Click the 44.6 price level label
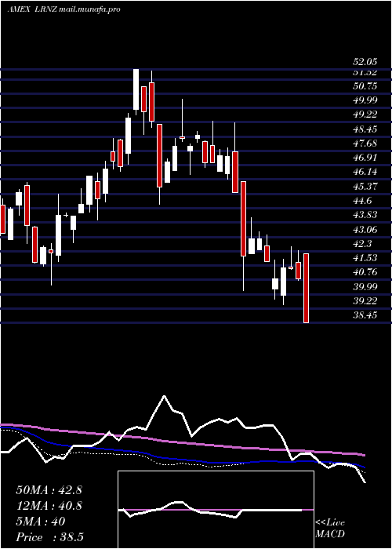The image size is (392, 549). click(x=362, y=201)
